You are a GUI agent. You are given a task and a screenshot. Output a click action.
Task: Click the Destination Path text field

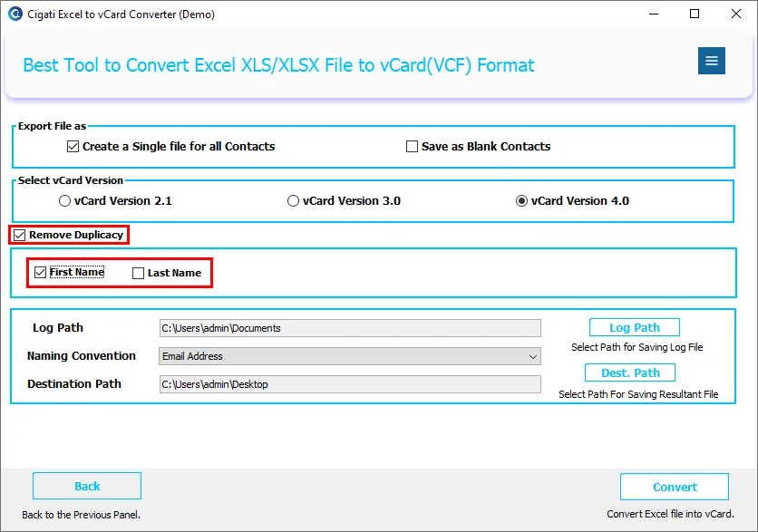click(x=350, y=384)
